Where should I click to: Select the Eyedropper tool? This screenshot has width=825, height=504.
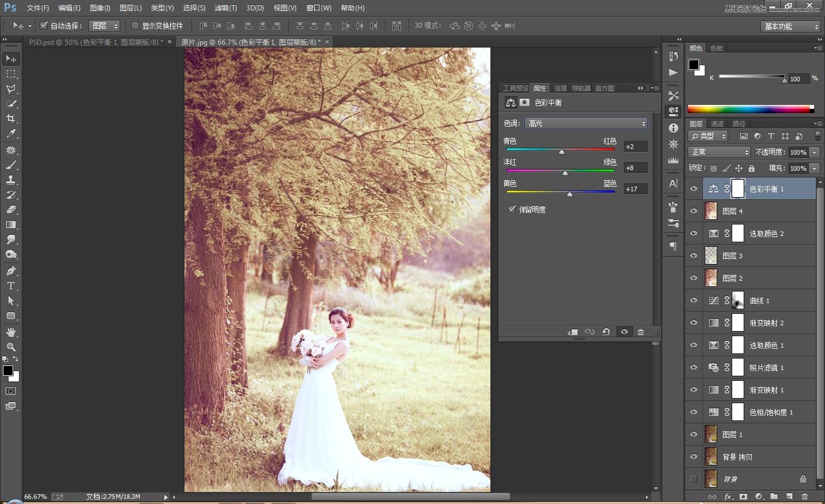(x=11, y=134)
